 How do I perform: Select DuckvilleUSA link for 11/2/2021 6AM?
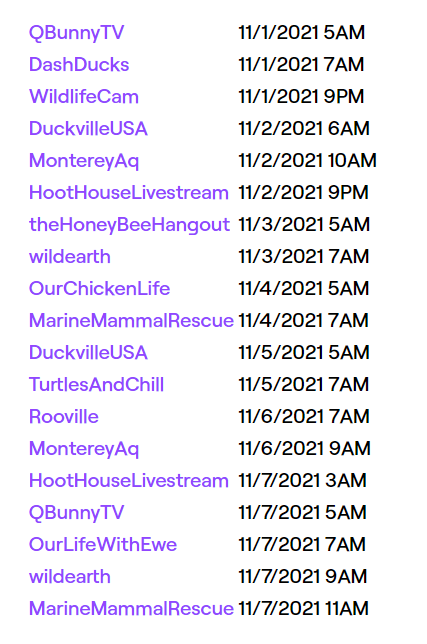(88, 129)
